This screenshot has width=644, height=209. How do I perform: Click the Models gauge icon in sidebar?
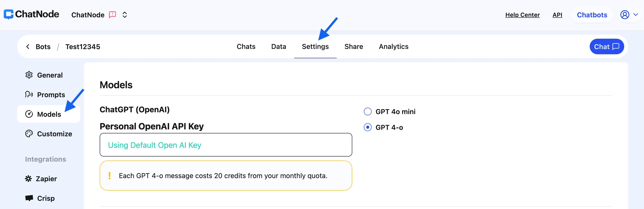point(29,114)
